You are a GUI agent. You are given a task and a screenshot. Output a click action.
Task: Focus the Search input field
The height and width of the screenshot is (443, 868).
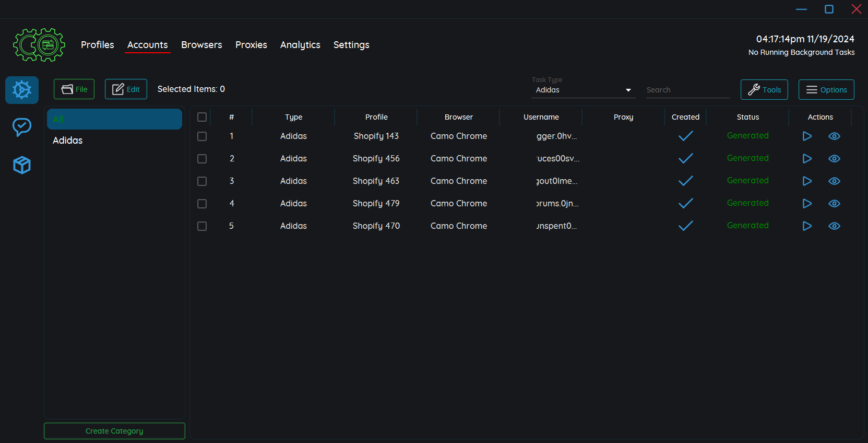pyautogui.click(x=687, y=90)
